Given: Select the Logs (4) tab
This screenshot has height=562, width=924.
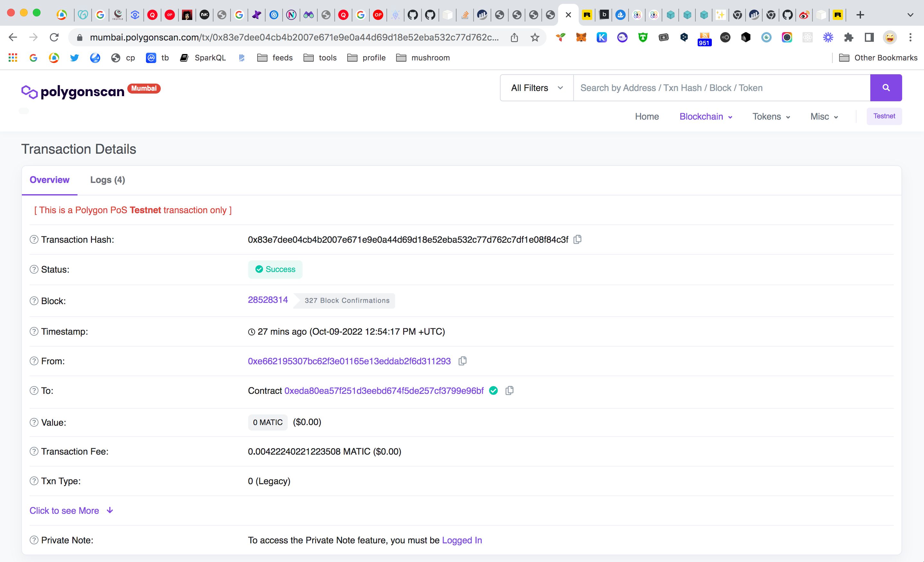Looking at the screenshot, I should (x=108, y=179).
